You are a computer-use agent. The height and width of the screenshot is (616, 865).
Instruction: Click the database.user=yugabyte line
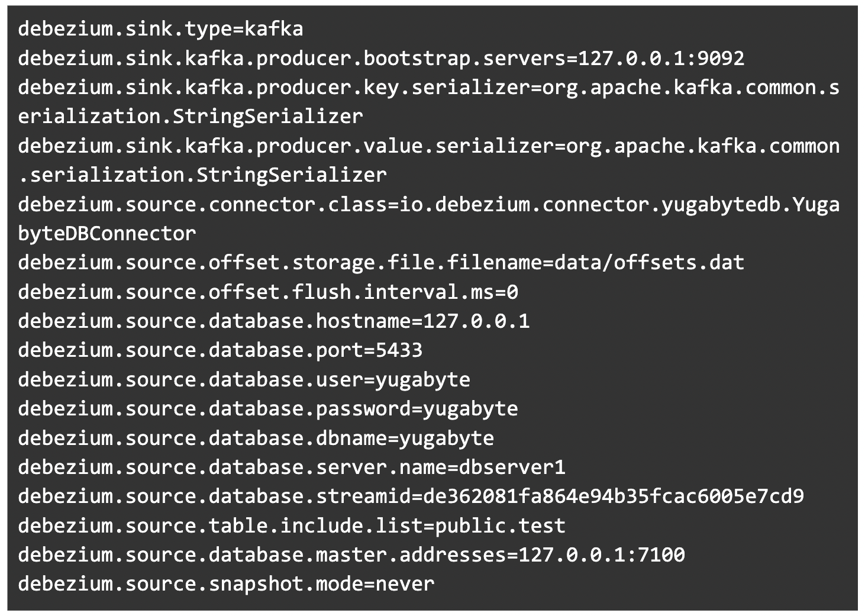pyautogui.click(x=244, y=379)
